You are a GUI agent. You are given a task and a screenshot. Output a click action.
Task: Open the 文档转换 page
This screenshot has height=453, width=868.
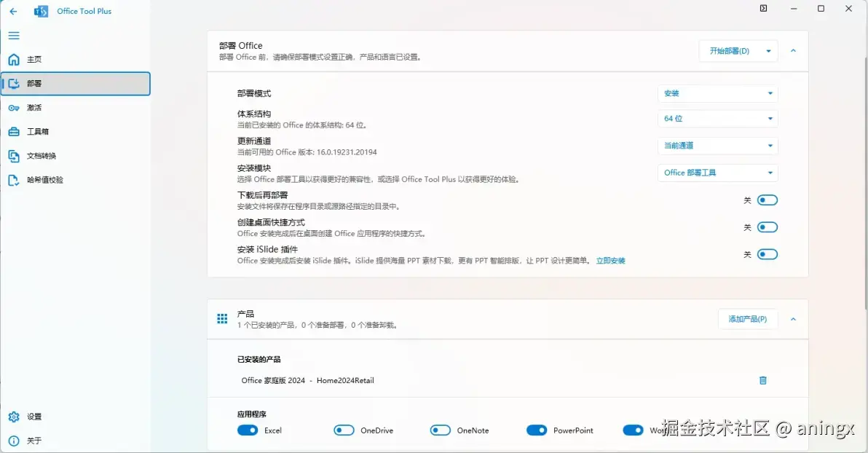click(75, 156)
